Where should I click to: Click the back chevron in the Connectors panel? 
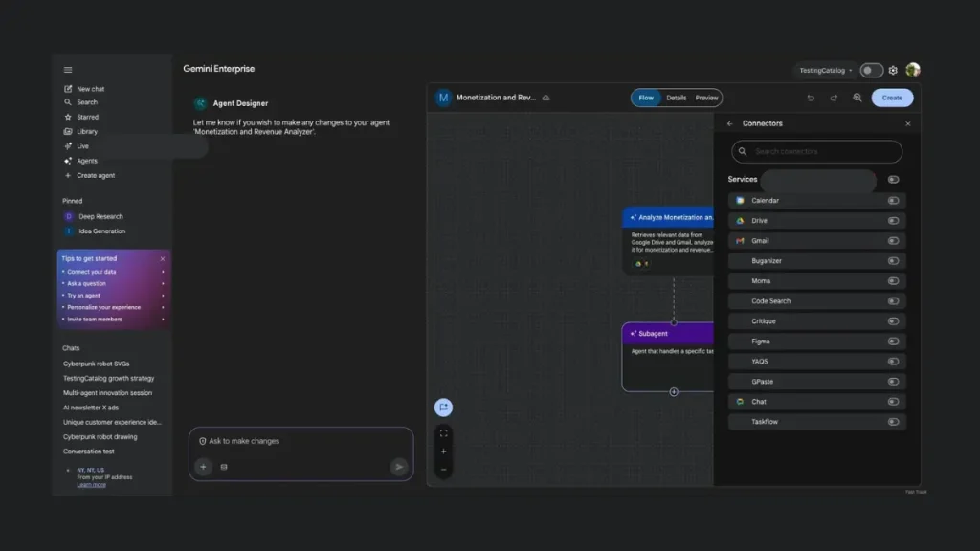(731, 123)
